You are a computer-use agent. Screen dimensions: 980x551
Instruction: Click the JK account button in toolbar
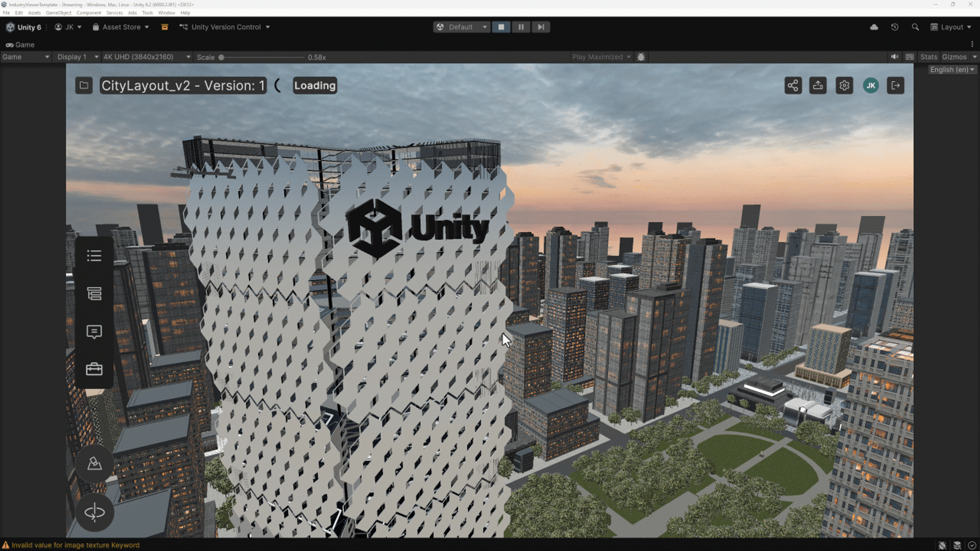point(68,27)
